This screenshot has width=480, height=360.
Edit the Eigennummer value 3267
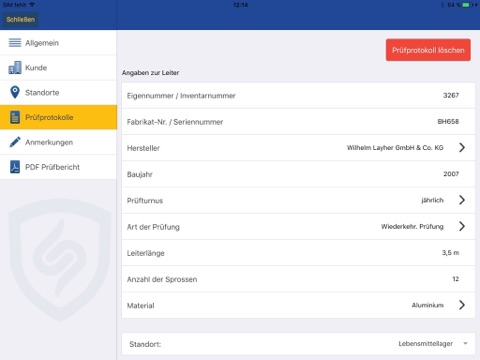pos(451,95)
